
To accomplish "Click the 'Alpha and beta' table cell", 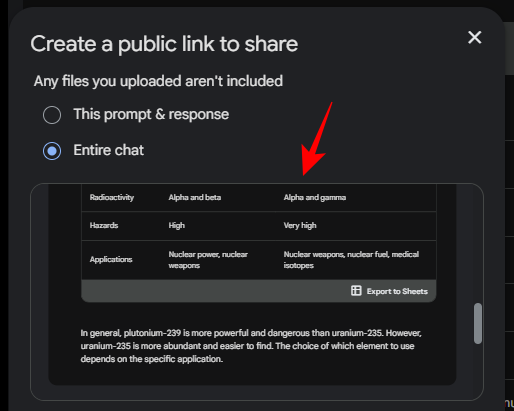I will click(195, 197).
